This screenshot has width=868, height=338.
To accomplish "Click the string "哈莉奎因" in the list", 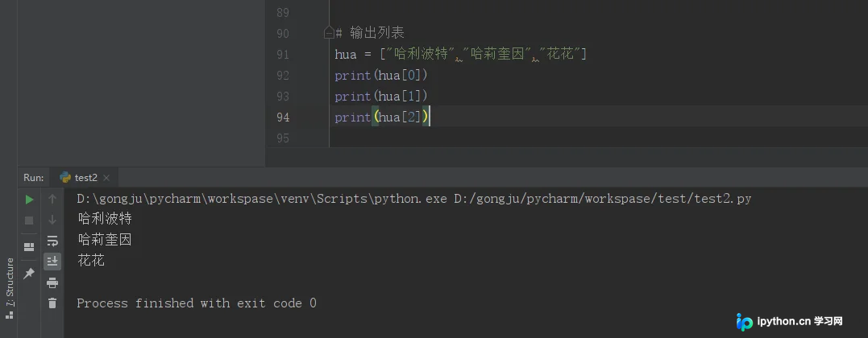I will [x=497, y=54].
